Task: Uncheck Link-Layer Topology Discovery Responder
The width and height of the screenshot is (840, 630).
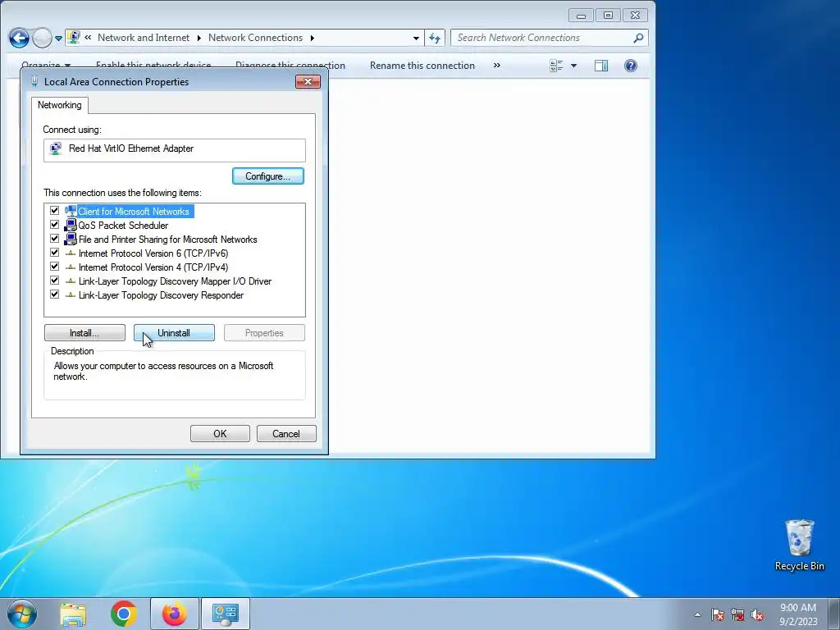Action: coord(54,294)
